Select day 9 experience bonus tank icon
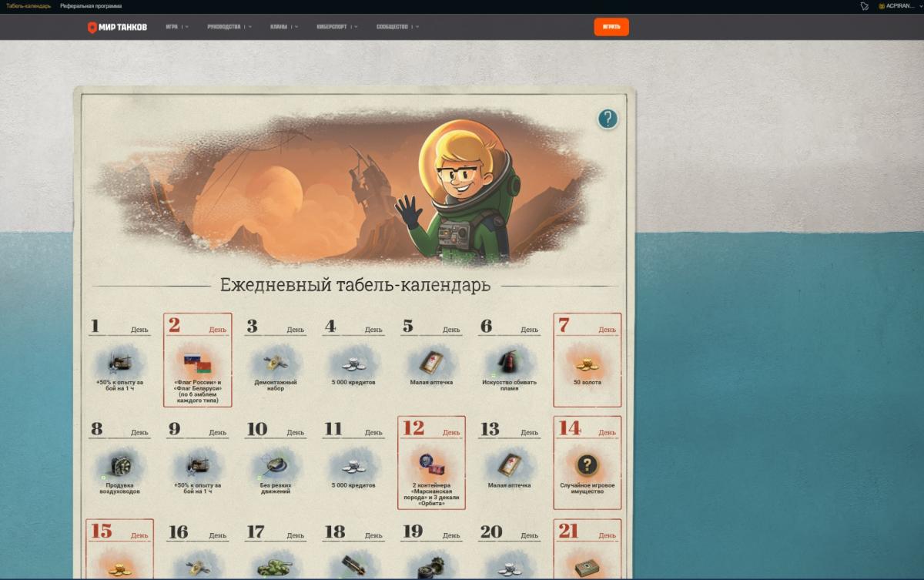924x580 pixels. [198, 464]
